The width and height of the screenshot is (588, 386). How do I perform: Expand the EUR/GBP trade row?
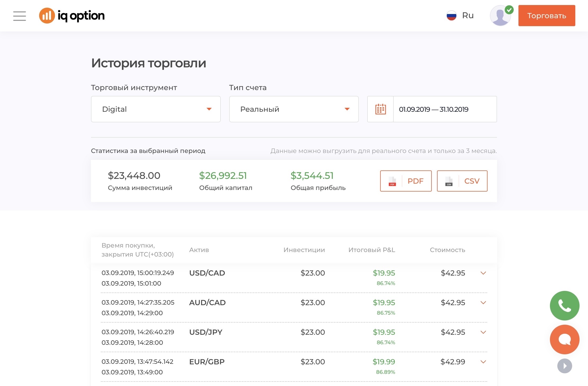pos(483,362)
